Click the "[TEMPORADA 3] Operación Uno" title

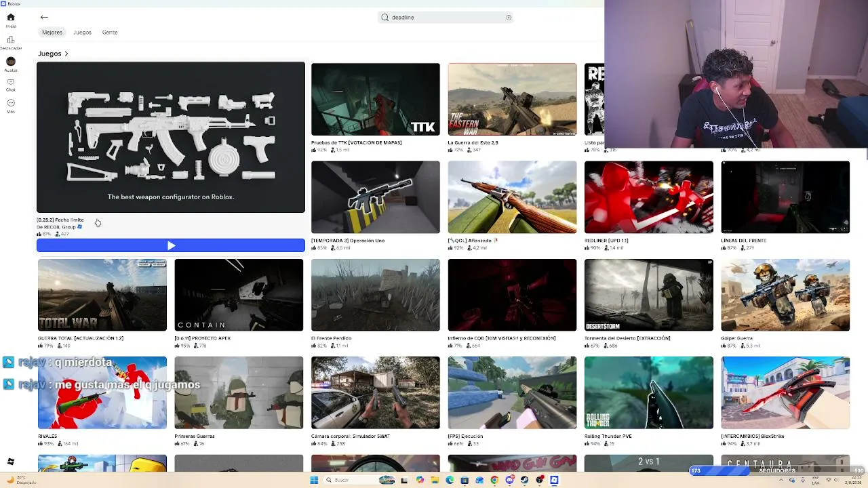click(x=348, y=241)
